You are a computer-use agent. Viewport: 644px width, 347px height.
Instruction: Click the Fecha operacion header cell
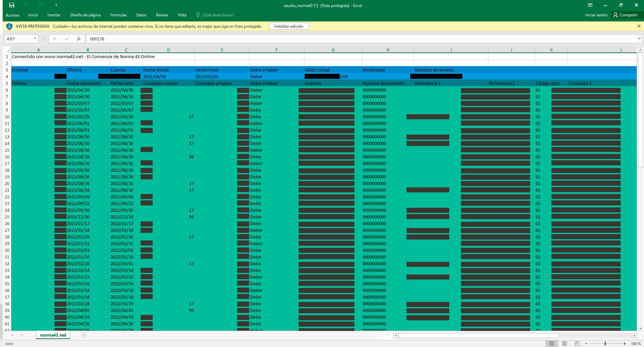point(88,83)
